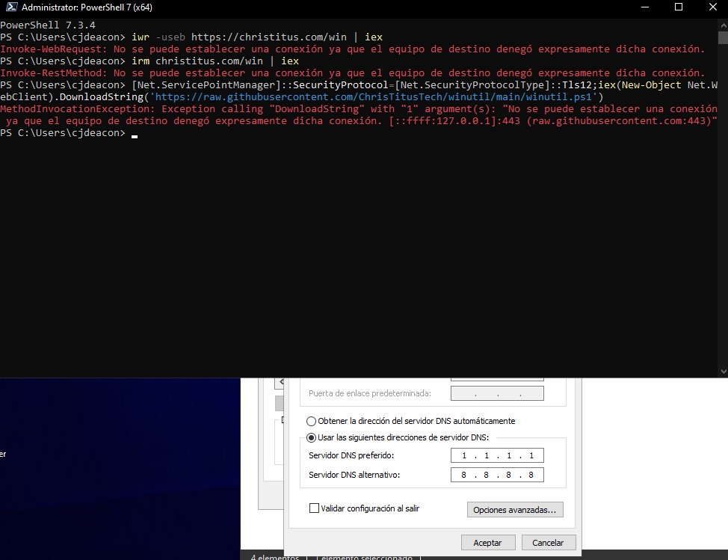Click the 'Aceptar' button

click(x=487, y=542)
